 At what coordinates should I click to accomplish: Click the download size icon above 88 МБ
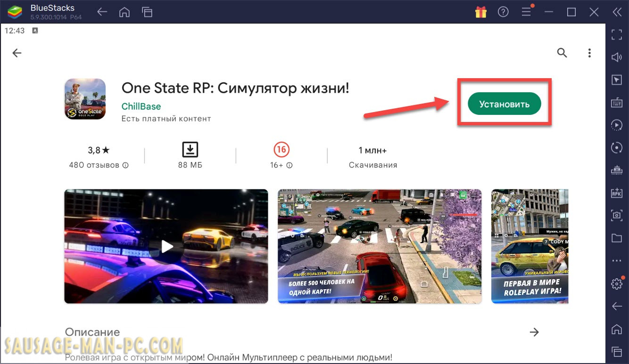pos(190,150)
